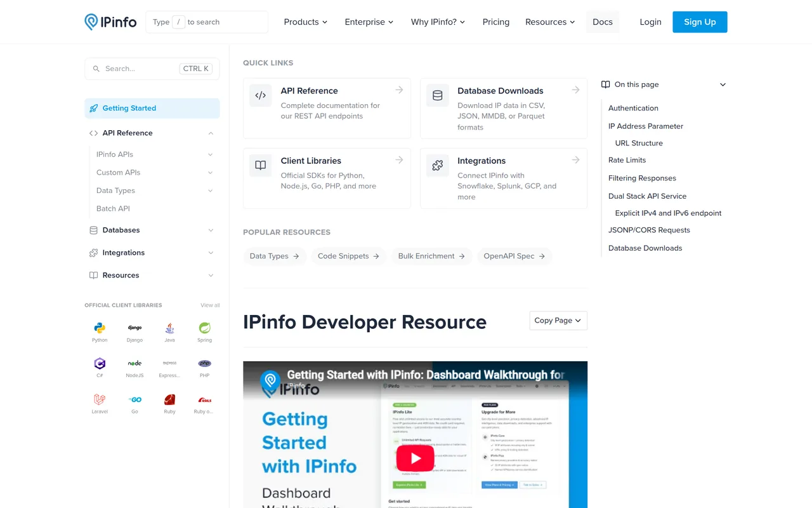
Task: Click the Client Libraries book icon
Action: click(261, 166)
